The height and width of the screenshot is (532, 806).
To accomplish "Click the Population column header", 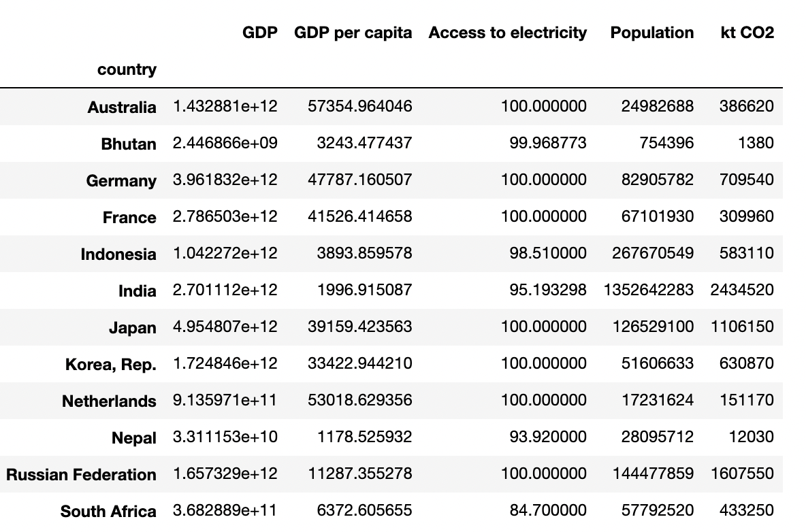I will (651, 33).
